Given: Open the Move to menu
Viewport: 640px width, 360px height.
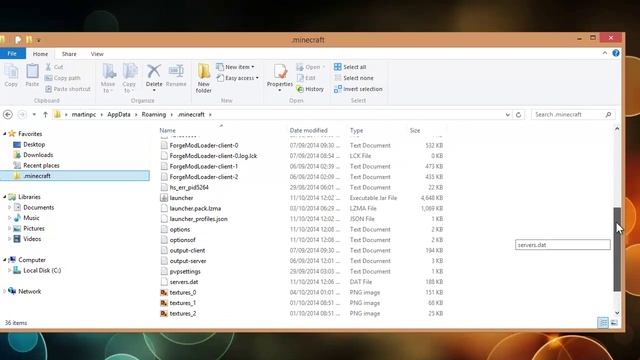Looking at the screenshot, I should tap(108, 78).
